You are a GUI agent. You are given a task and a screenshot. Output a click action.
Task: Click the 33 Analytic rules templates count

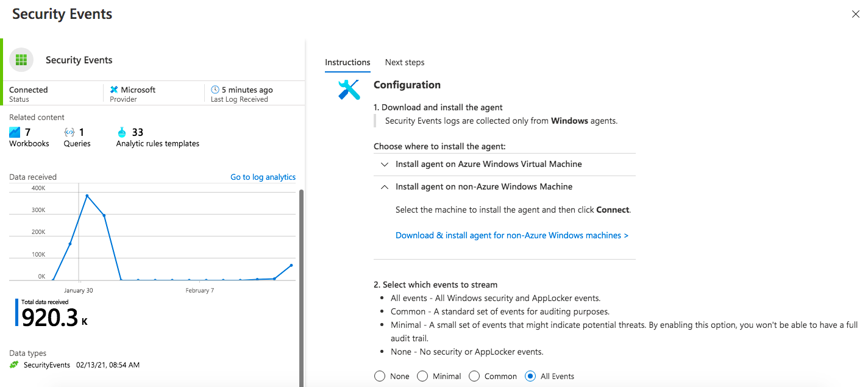point(138,132)
